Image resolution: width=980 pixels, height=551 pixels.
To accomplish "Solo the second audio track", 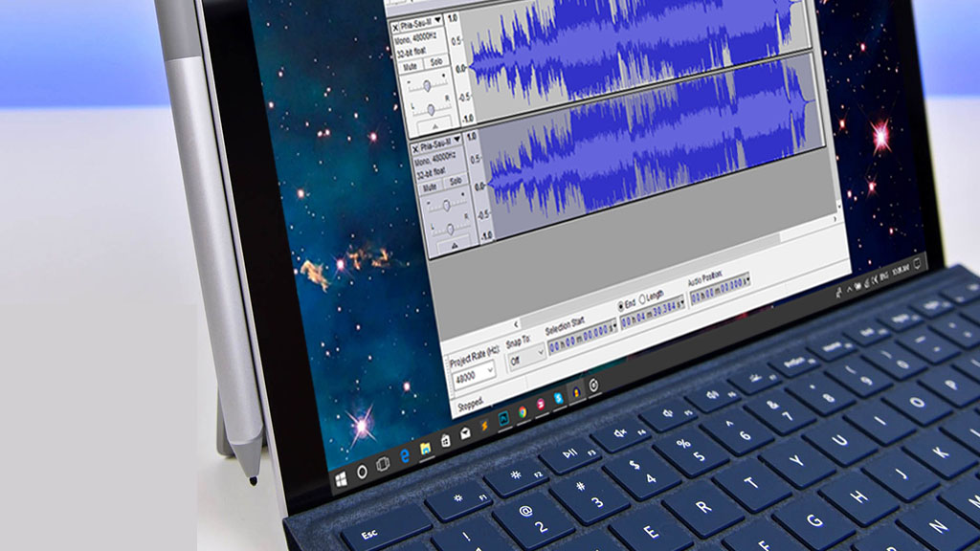I will [456, 181].
